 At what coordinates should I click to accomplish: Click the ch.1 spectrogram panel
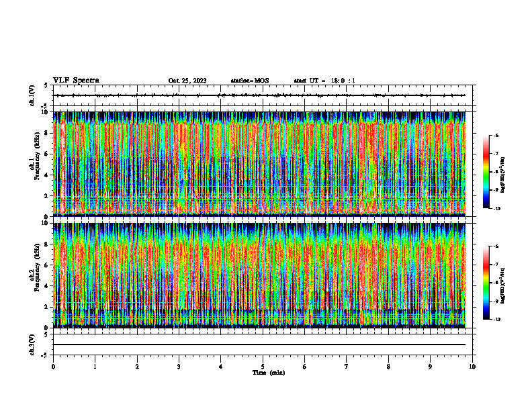259,164
